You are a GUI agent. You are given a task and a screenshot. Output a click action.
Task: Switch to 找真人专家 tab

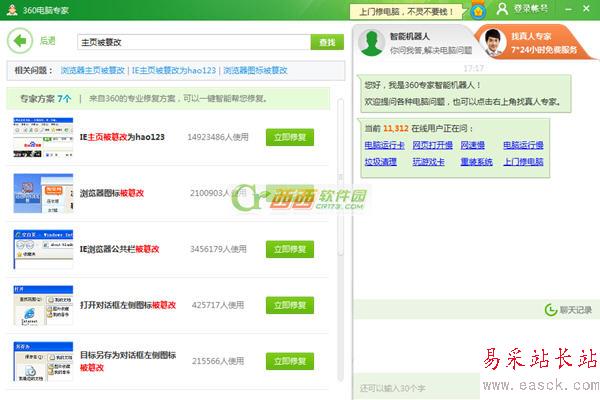[534, 42]
